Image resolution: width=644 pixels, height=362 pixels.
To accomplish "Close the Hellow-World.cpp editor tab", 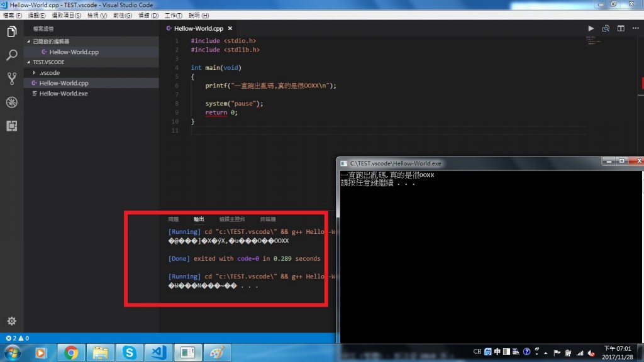I will click(x=230, y=28).
